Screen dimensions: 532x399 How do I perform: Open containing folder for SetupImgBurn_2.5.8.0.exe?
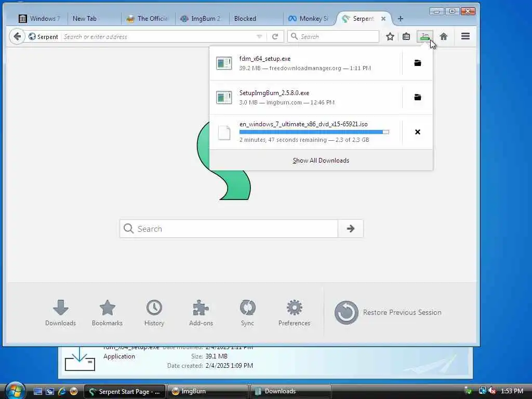coord(417,97)
